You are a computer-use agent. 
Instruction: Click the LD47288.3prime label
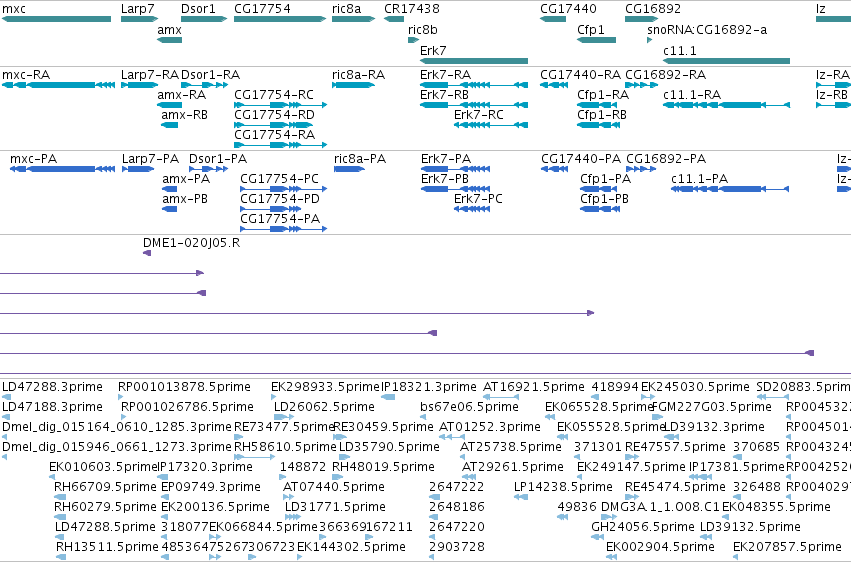(52, 387)
